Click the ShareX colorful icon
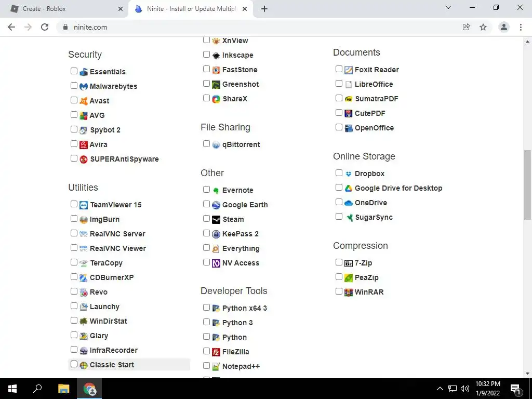 (x=216, y=99)
